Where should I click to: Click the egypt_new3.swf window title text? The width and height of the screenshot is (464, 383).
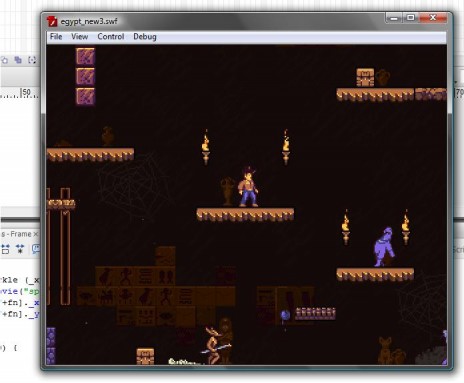pyautogui.click(x=89, y=21)
